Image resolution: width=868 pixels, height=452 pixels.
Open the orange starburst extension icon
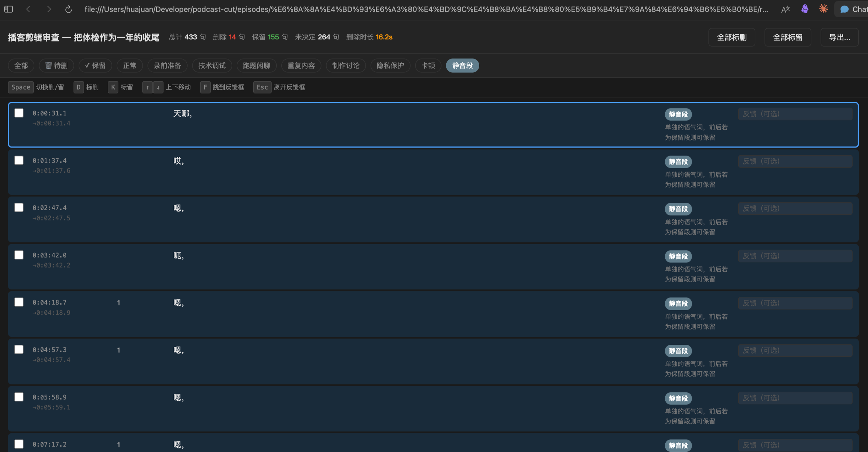click(x=823, y=9)
